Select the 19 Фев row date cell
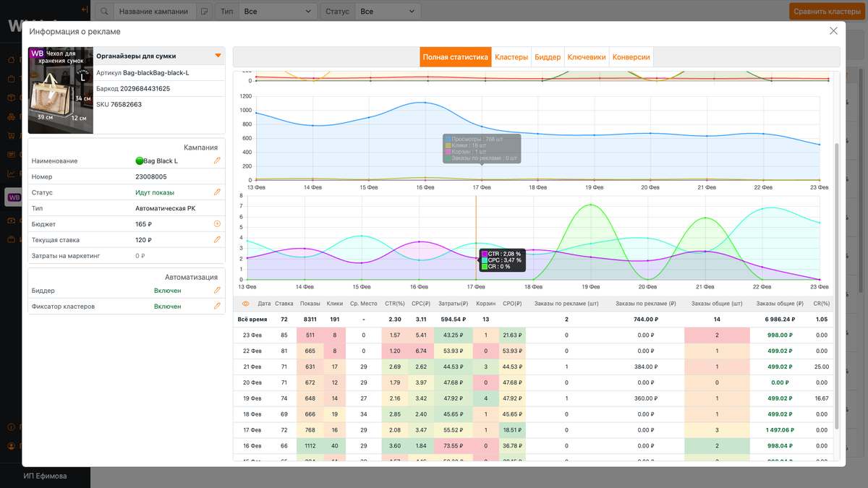Screen dimensions: 868x488 coord(252,398)
